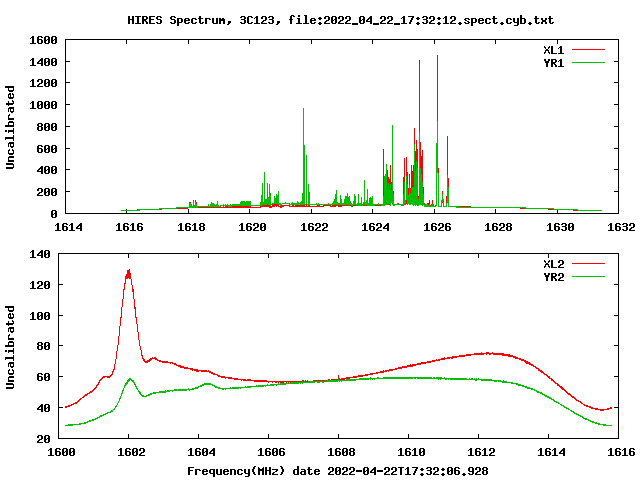
Task: Click the 1000 y-axis tick label
Action: [43, 105]
